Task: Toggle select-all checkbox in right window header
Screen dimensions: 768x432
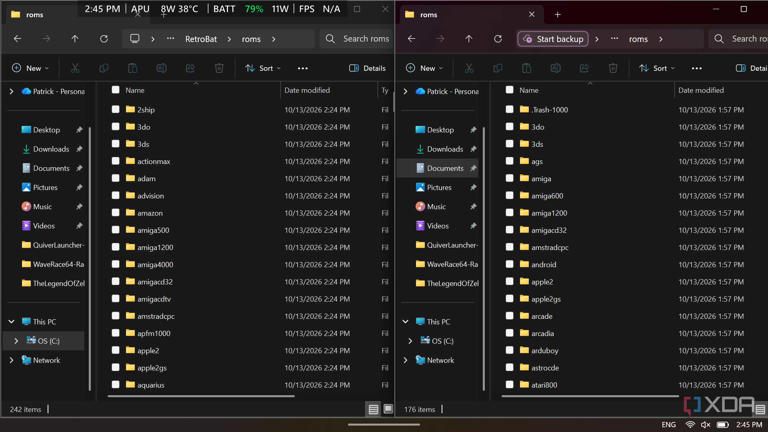Action: click(x=509, y=90)
